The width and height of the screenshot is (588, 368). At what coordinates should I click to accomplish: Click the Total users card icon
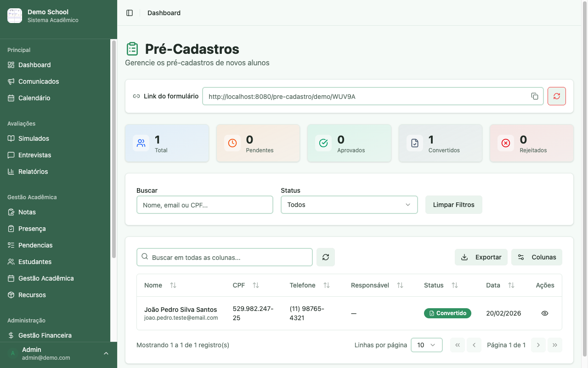(x=141, y=143)
